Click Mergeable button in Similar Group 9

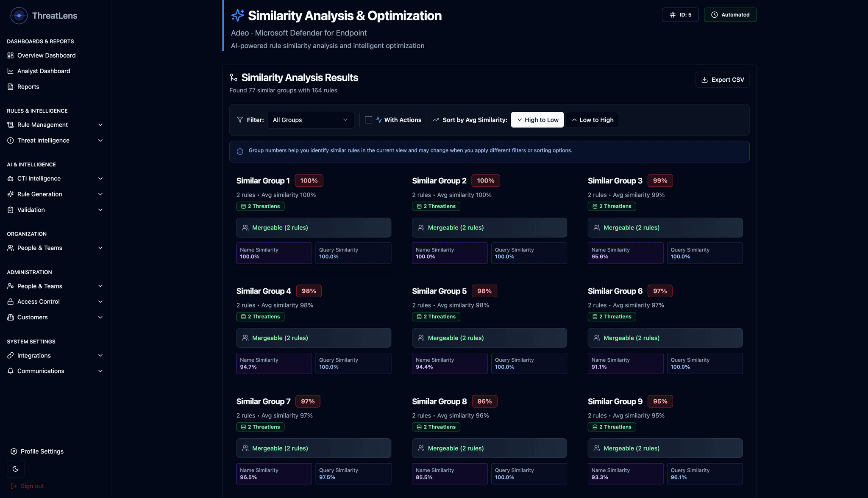pos(665,448)
